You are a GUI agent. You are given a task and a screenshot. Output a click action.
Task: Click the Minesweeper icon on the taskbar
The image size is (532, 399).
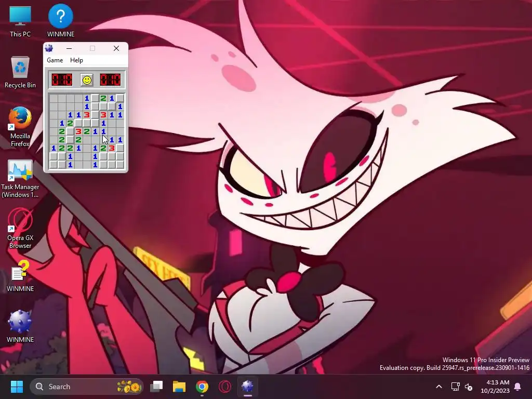[247, 387]
